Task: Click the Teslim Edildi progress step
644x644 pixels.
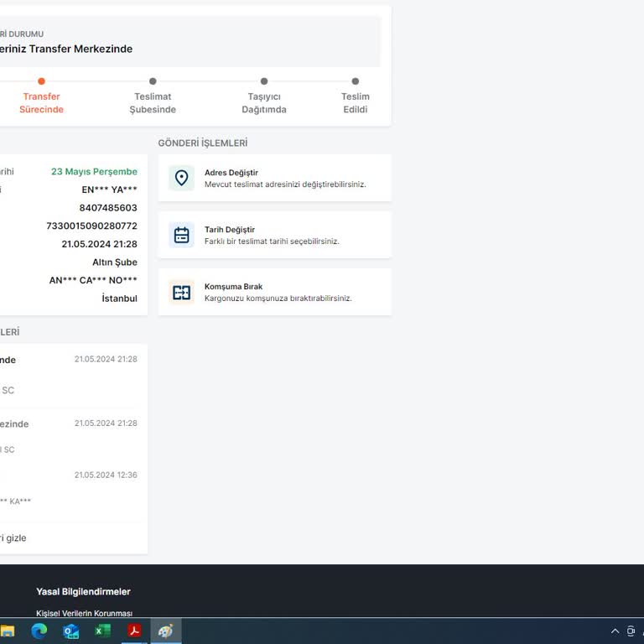Action: (x=356, y=102)
